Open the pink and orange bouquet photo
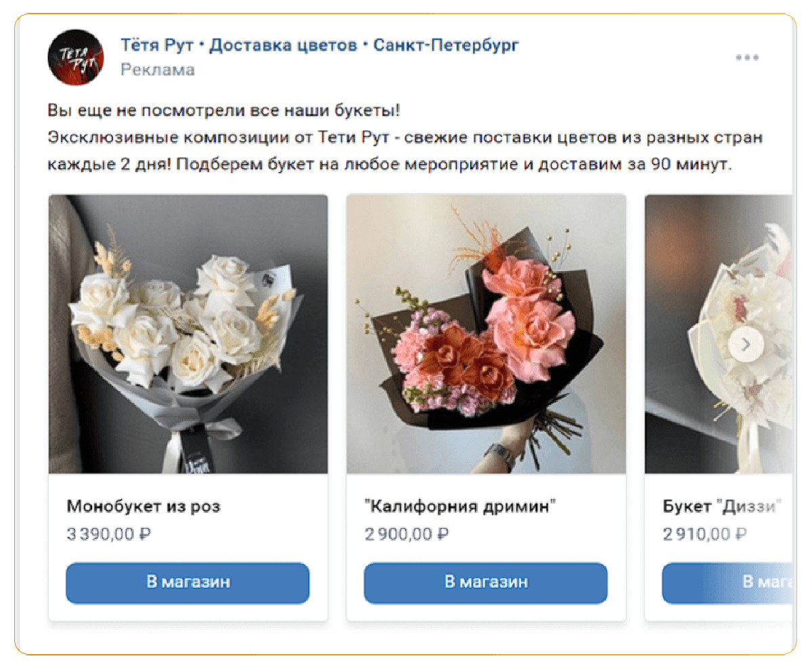Image resolution: width=812 pixels, height=669 pixels. [486, 334]
